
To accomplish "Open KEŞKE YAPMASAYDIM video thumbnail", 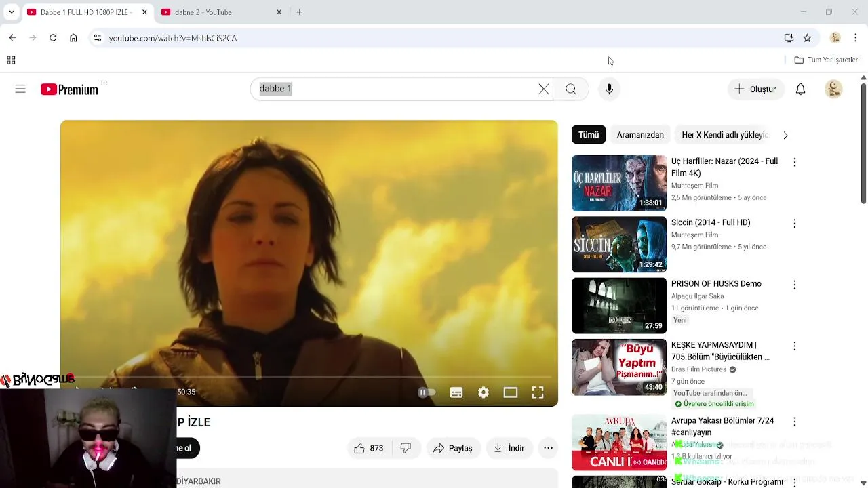I will pos(619,367).
